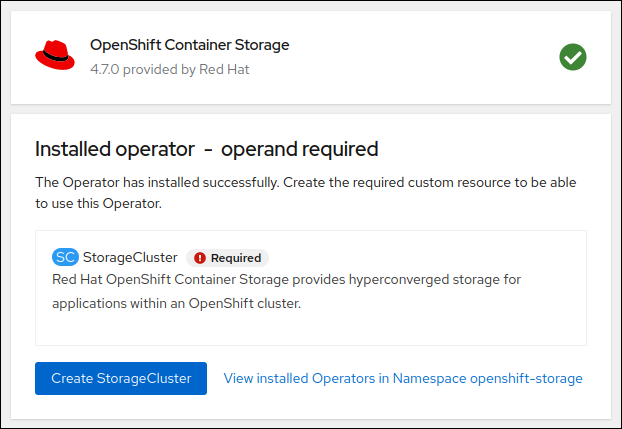Click the words operand required in heading
Screen dimensions: 622x429
(x=299, y=149)
